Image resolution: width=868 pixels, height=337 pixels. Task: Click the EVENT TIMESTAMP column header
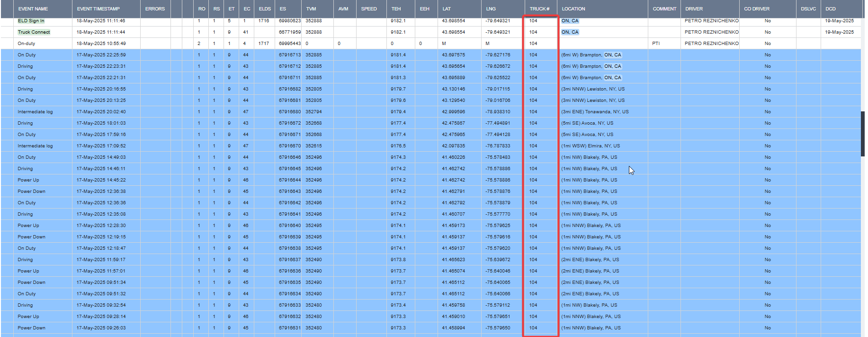98,9
